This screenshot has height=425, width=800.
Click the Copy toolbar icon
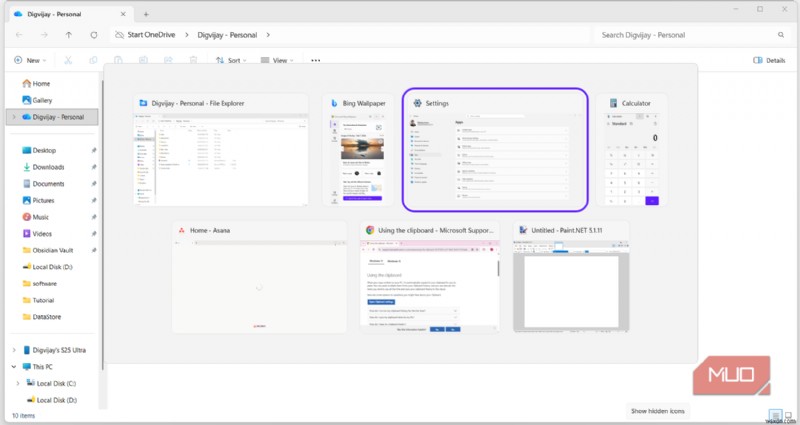pyautogui.click(x=93, y=60)
